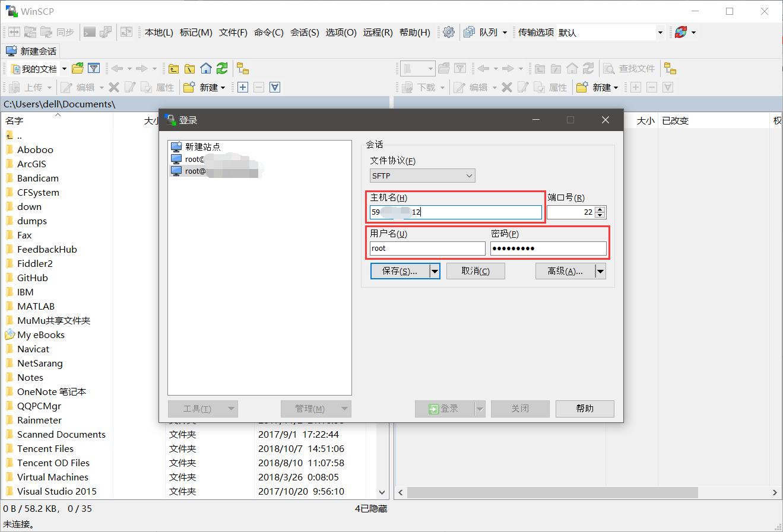The image size is (783, 532).
Task: Expand the 队列 dropdown arrow
Action: click(x=505, y=32)
